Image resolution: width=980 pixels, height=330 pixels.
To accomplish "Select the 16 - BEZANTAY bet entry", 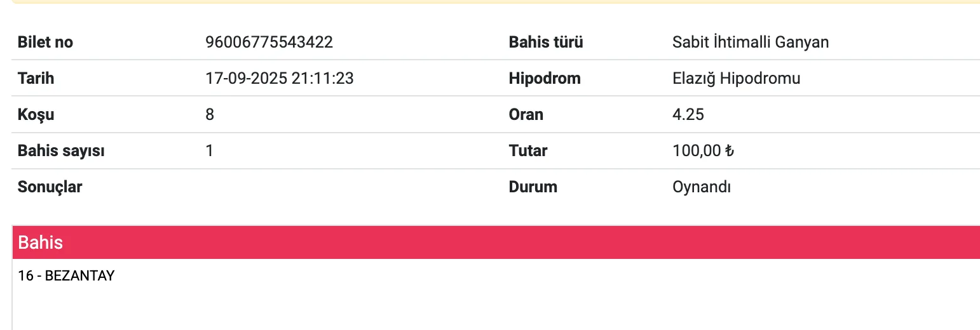I will tap(67, 276).
